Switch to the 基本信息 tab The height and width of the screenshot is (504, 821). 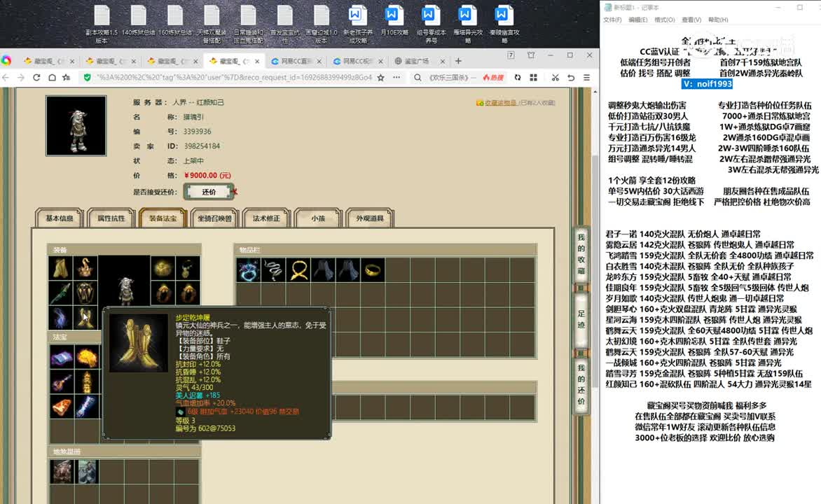59,218
